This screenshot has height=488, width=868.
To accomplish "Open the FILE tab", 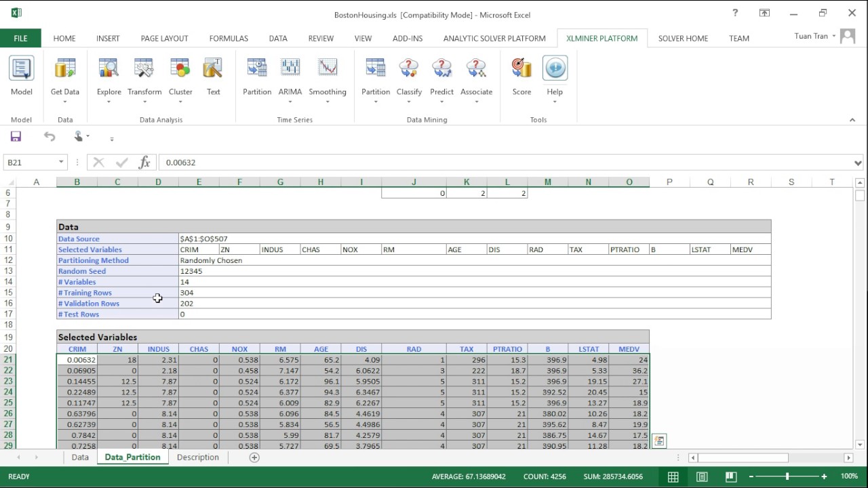I will pos(20,39).
